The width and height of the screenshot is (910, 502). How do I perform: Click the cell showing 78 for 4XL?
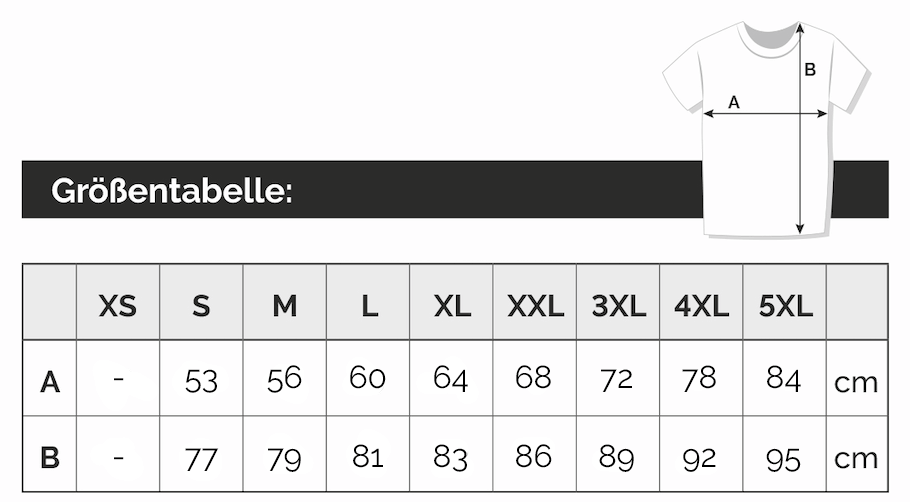click(701, 379)
